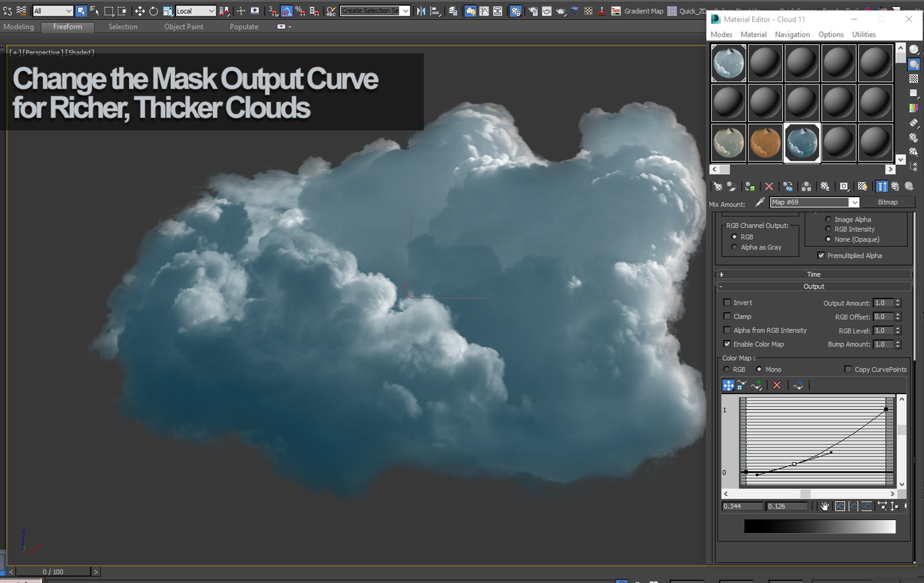Open the Align tool

(x=435, y=11)
